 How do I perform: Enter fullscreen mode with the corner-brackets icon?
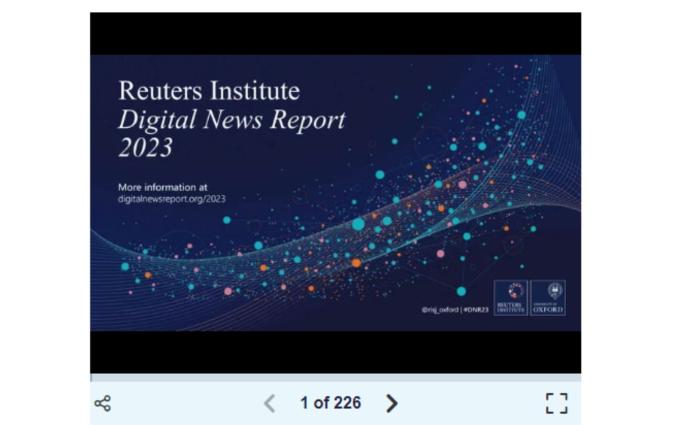pos(556,403)
